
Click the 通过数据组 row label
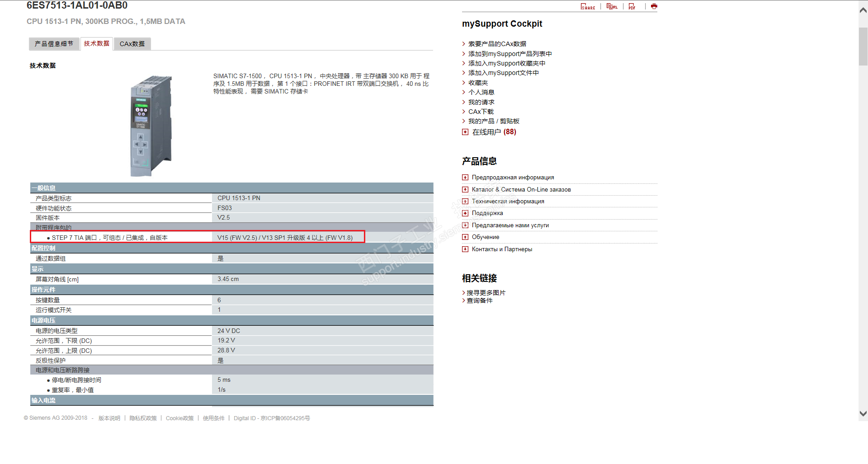[x=51, y=258]
